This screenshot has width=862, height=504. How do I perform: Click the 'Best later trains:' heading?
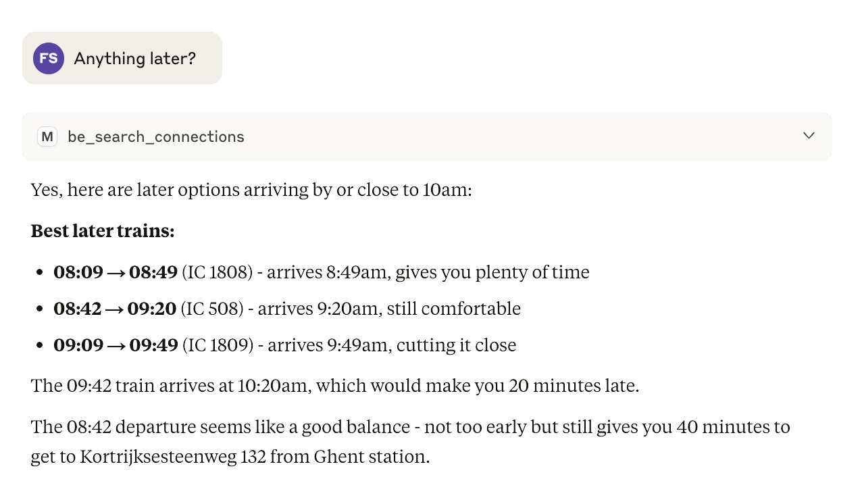click(102, 230)
